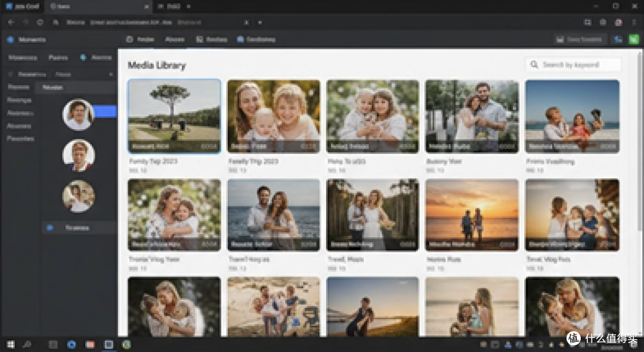Open the thumbnail of mother and kids by wooden cabin
This screenshot has height=352, width=644.
point(572,214)
